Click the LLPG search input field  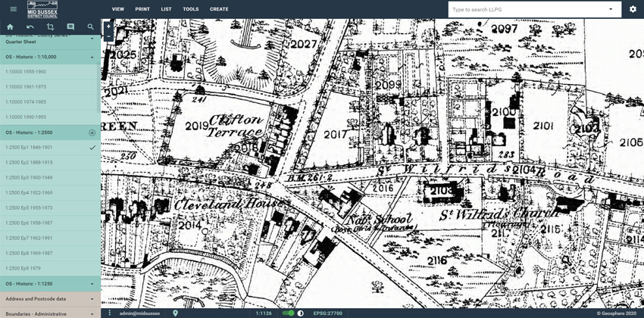click(x=535, y=9)
